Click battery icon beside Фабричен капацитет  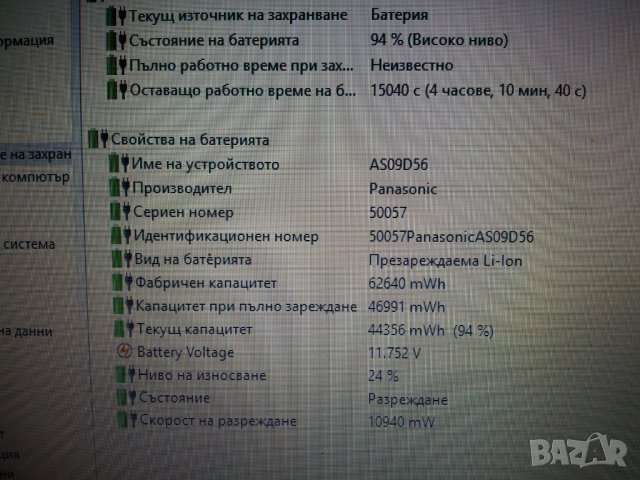(123, 282)
